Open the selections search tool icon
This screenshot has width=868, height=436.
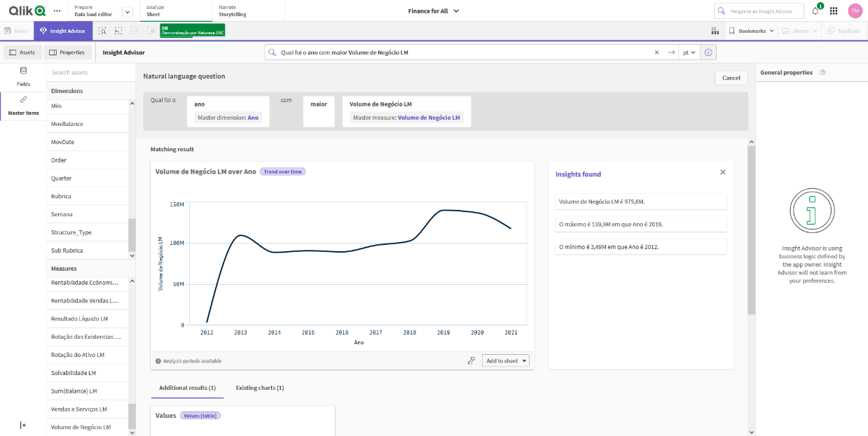pyautogui.click(x=102, y=31)
